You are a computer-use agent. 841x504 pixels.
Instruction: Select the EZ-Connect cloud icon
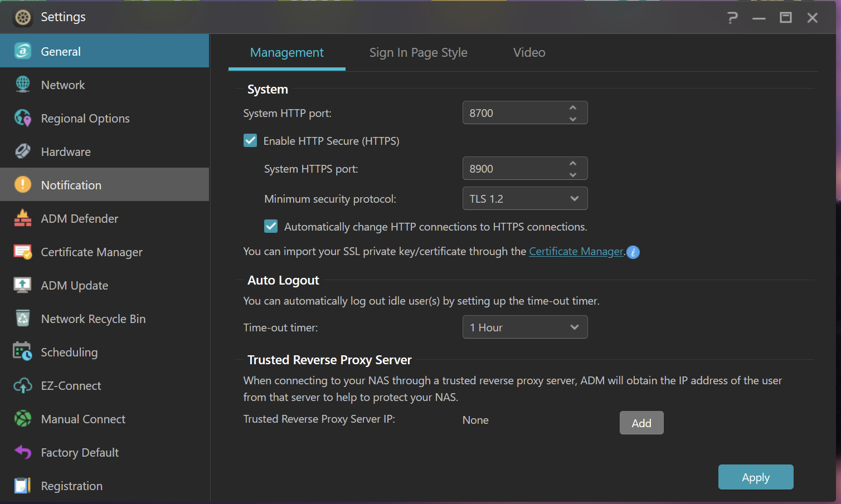pos(23,385)
